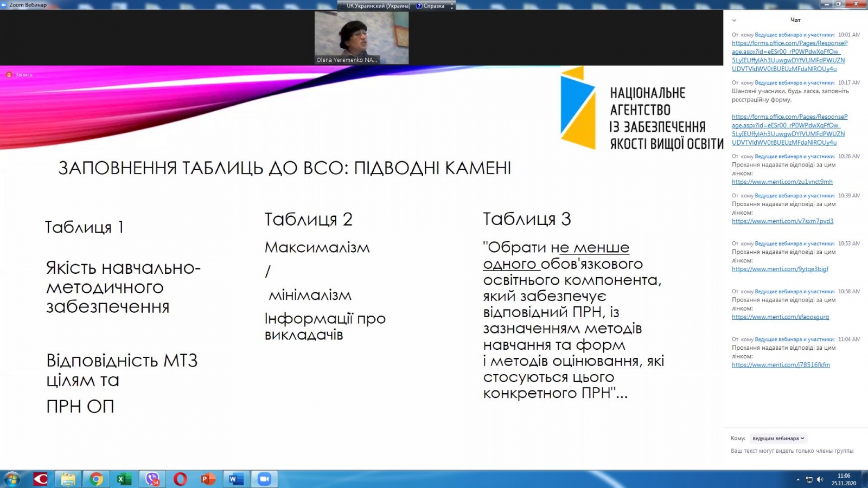Open the UK Ukrainian language bar
Image resolution: width=868 pixels, height=488 pixels.
[x=378, y=5]
